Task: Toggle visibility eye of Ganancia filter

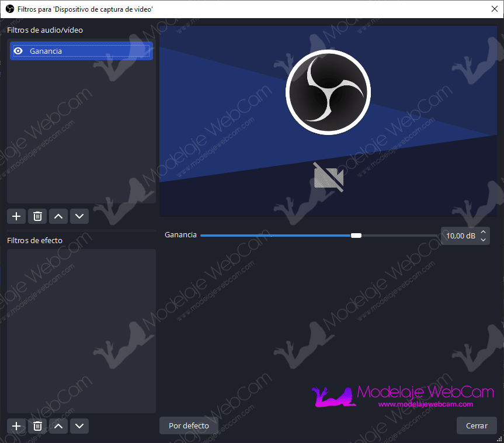Action: point(18,51)
